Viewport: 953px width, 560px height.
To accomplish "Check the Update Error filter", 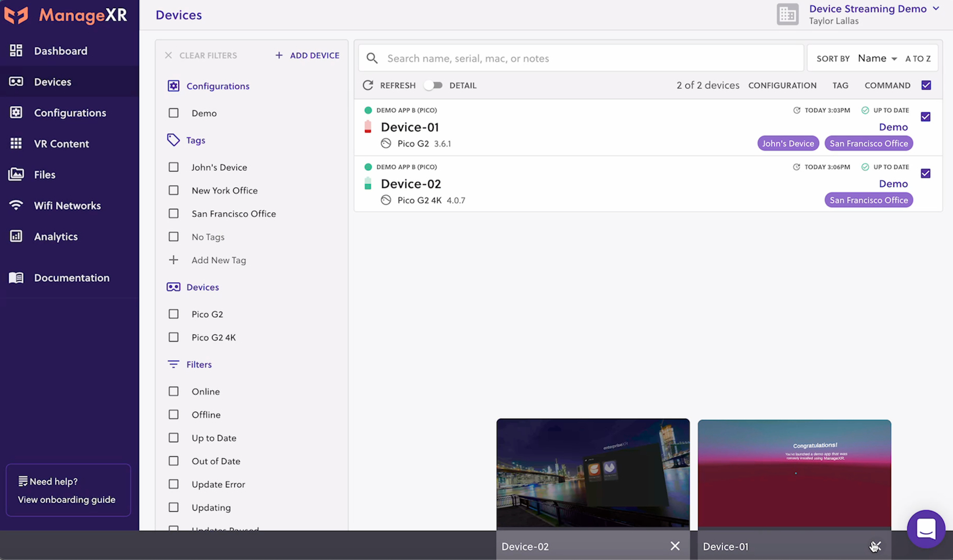I will (x=174, y=484).
